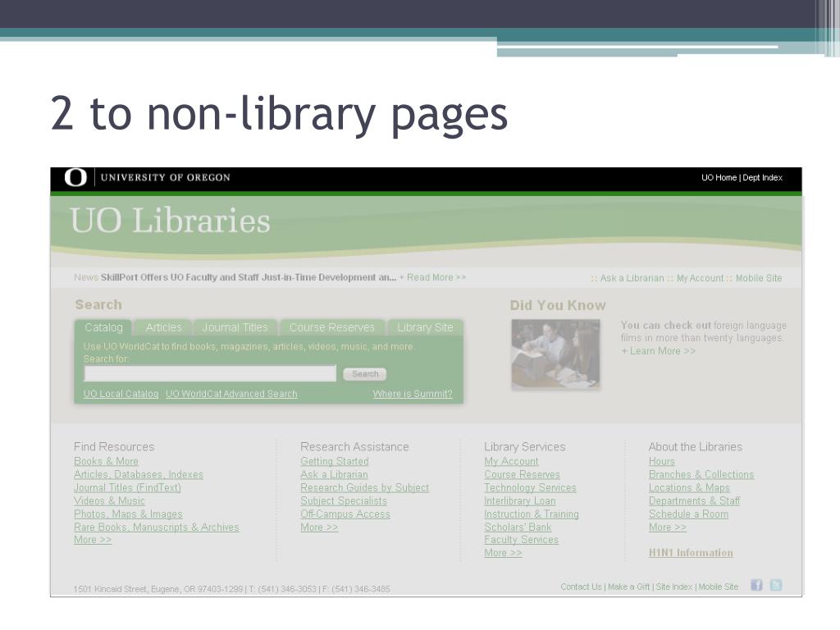Open Scholars' Bank link
This screenshot has height=630, width=840.
[x=518, y=527]
